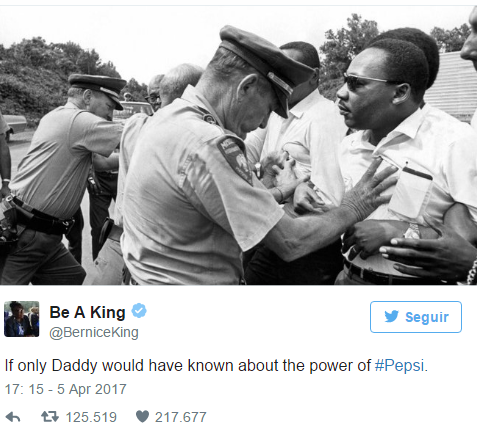Click the Twitter bird icon in Seguir button
This screenshot has height=433, width=477.
pos(391,316)
